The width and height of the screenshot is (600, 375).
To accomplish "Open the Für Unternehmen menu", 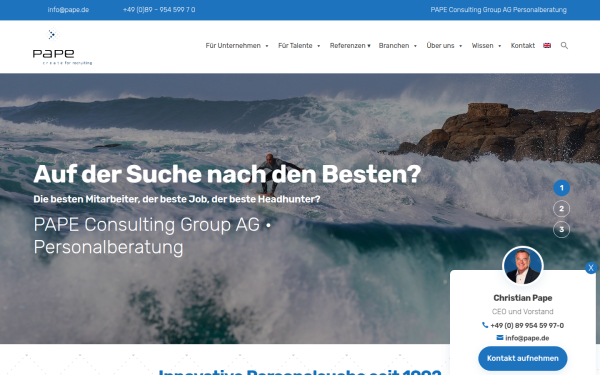I will tap(233, 46).
